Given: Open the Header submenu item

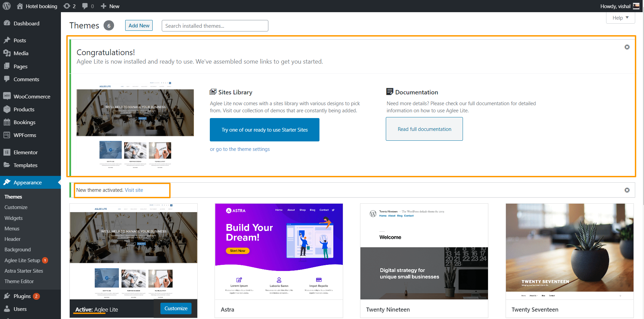Looking at the screenshot, I should pyautogui.click(x=13, y=239).
